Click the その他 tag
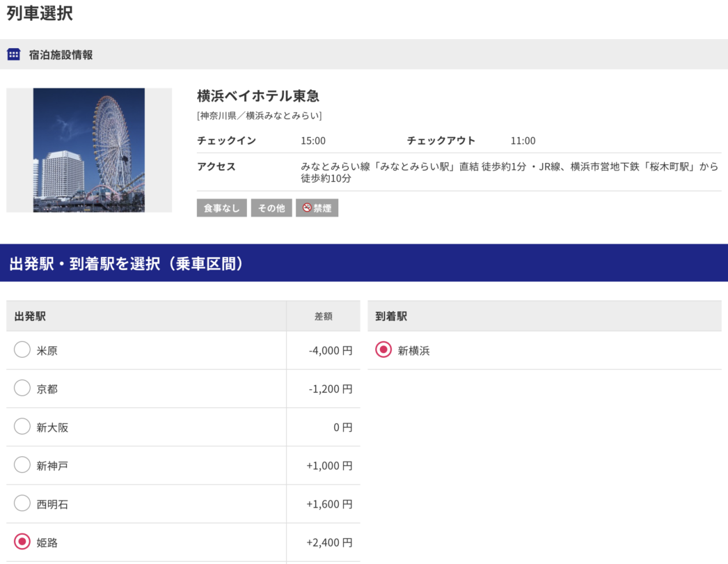 [271, 208]
